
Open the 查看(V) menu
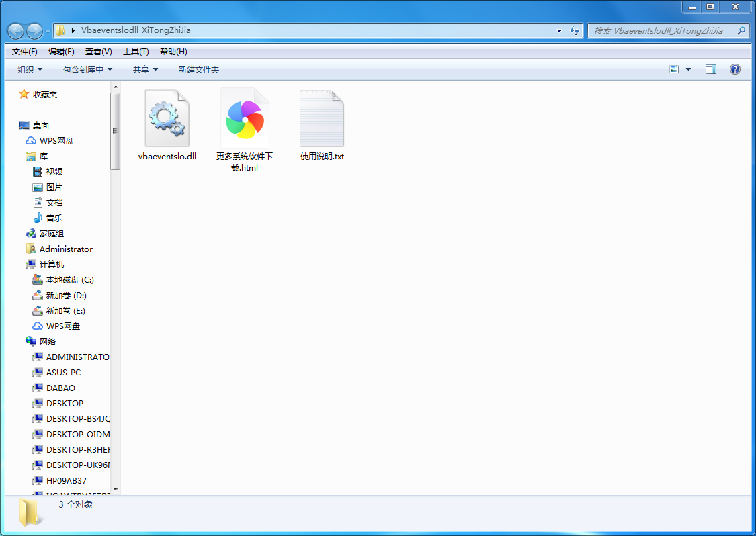click(x=98, y=52)
